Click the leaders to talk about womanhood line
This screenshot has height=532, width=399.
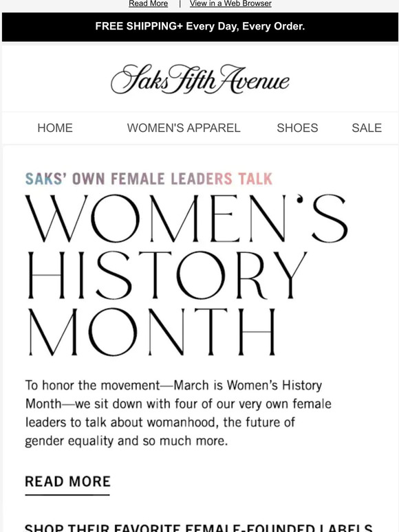(160, 423)
